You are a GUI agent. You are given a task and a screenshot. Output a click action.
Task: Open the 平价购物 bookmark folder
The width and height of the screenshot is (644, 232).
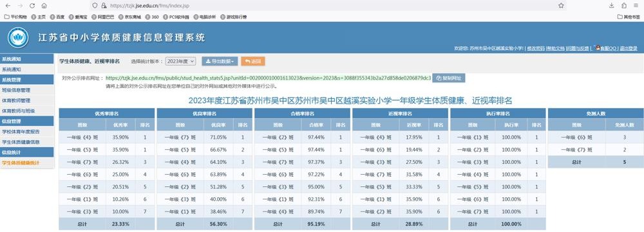click(15, 17)
